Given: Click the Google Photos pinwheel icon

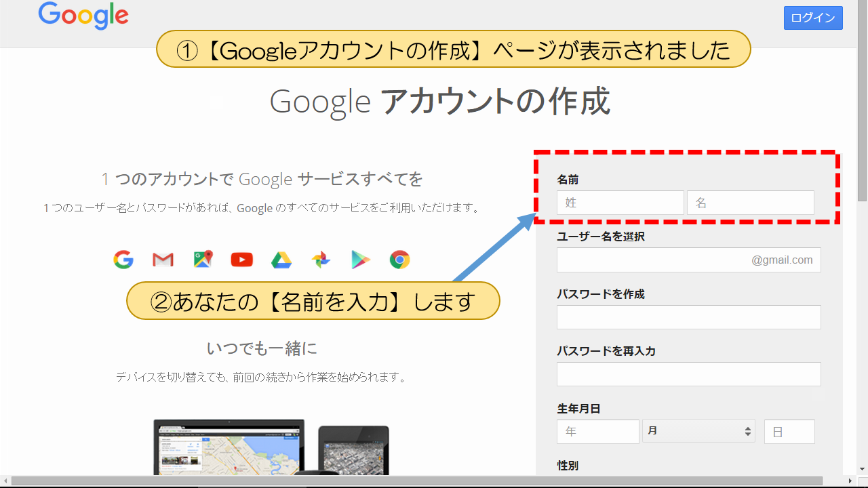Looking at the screenshot, I should [321, 260].
